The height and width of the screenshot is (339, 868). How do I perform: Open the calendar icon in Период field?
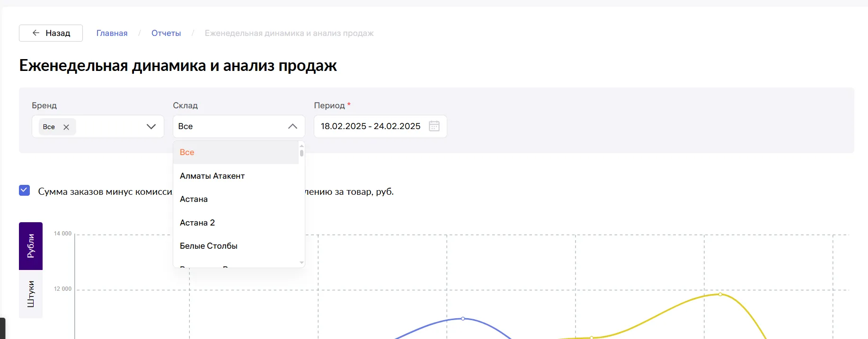(x=434, y=126)
